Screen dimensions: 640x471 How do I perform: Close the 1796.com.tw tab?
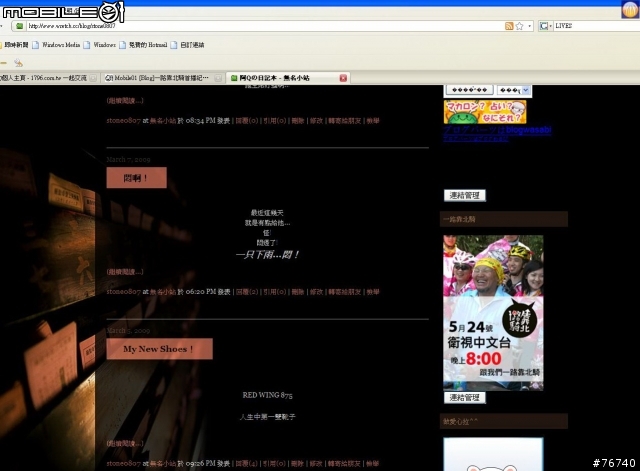[x=93, y=78]
